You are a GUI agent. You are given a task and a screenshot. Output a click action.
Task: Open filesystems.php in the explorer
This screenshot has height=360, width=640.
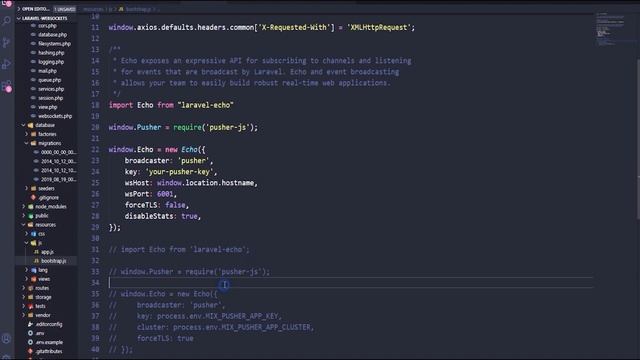54,44
